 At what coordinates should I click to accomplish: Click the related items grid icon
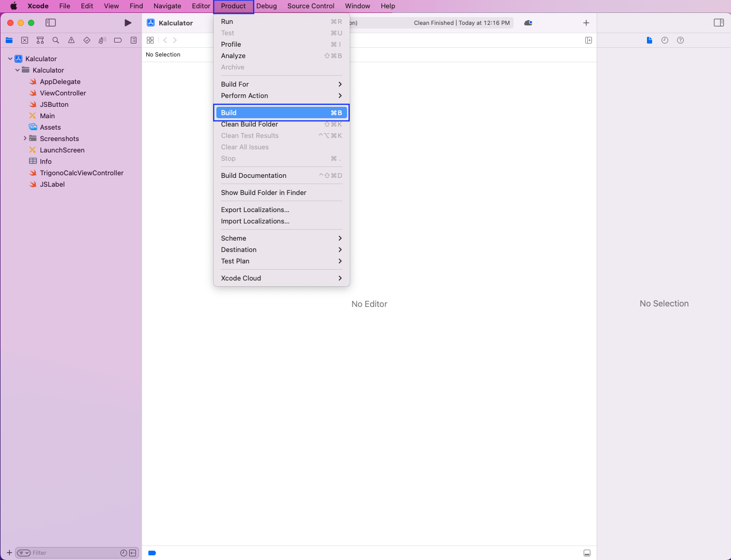pyautogui.click(x=150, y=40)
